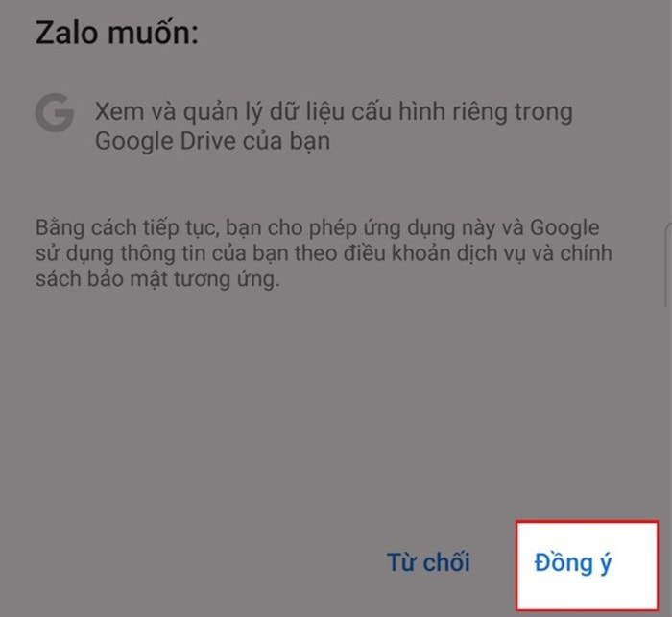Click the gray Google G logo
Image resolution: width=672 pixels, height=617 pixels.
tap(54, 112)
